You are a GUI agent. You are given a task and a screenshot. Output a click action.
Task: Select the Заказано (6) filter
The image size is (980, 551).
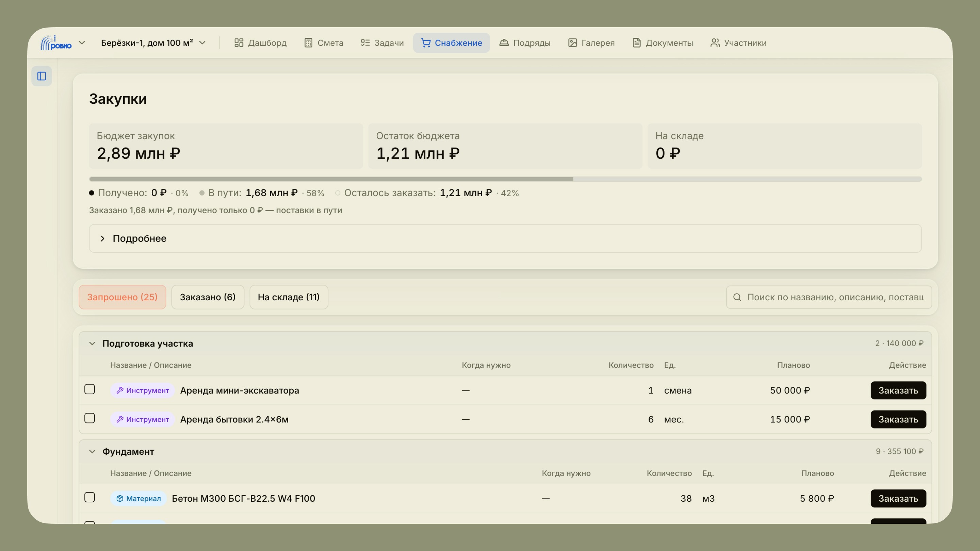click(208, 297)
